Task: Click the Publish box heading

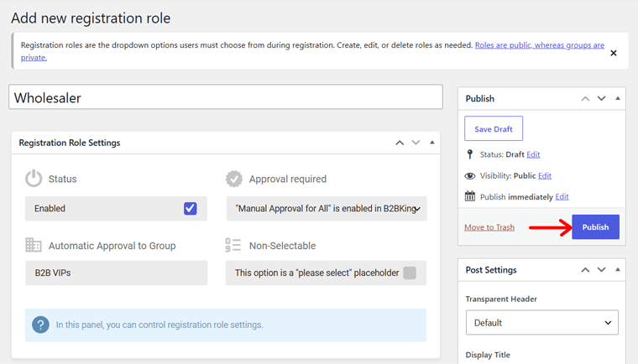Action: point(479,98)
